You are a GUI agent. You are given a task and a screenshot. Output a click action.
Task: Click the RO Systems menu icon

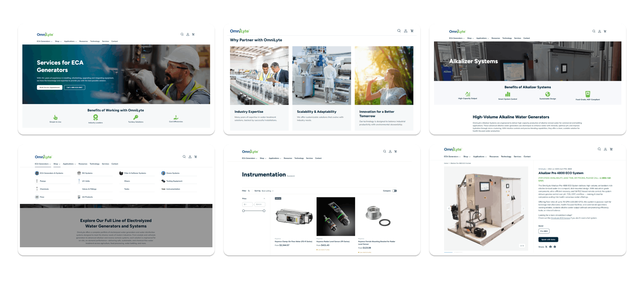pyautogui.click(x=79, y=173)
